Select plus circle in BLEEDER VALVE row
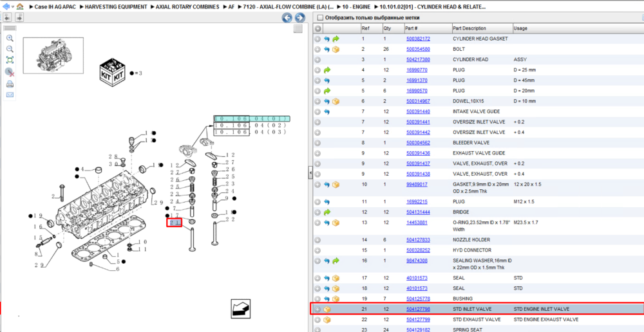Screen dimensions: 644x332 [x=317, y=143]
